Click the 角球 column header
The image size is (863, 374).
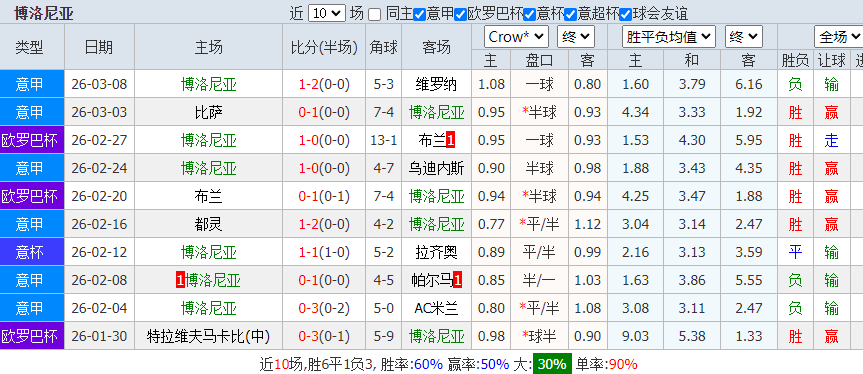[383, 47]
